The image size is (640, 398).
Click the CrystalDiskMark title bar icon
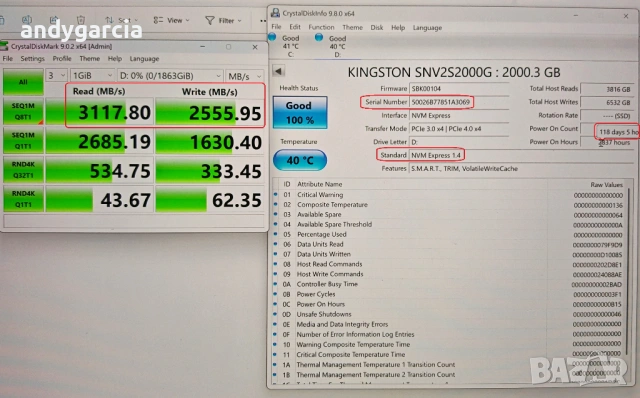pos(5,46)
